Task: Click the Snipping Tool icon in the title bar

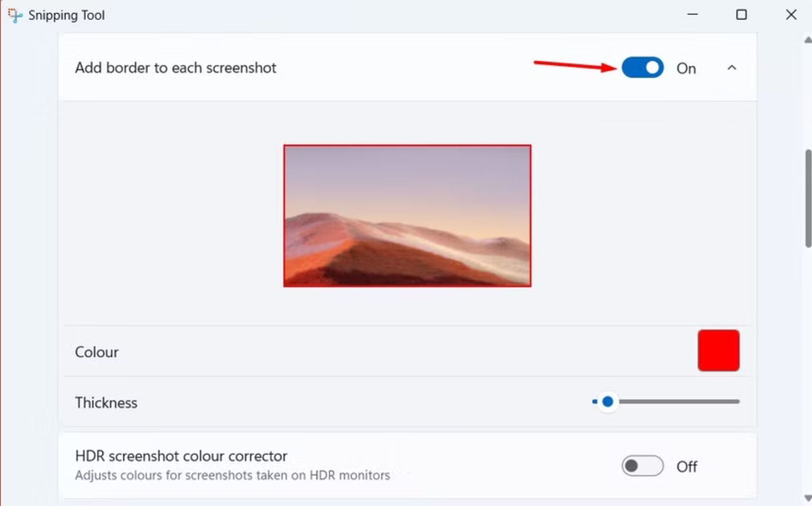Action: click(15, 14)
